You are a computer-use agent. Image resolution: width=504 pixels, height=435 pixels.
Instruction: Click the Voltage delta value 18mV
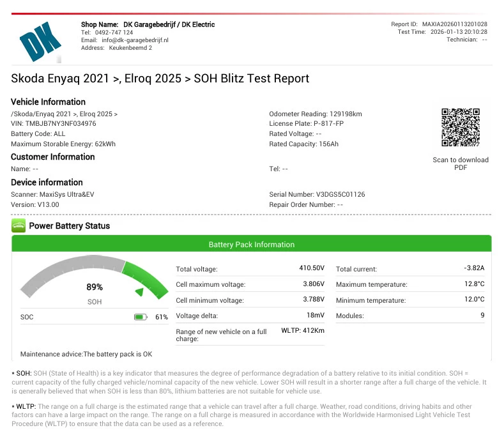tap(316, 315)
